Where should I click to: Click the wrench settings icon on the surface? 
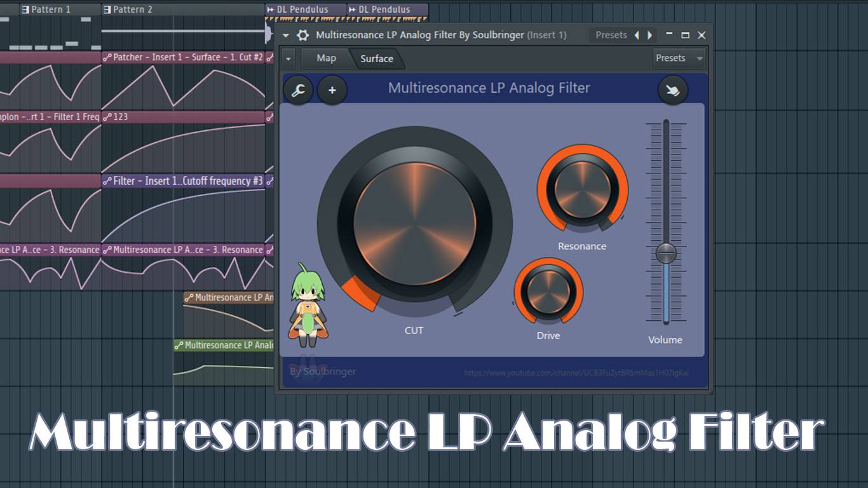[x=298, y=91]
